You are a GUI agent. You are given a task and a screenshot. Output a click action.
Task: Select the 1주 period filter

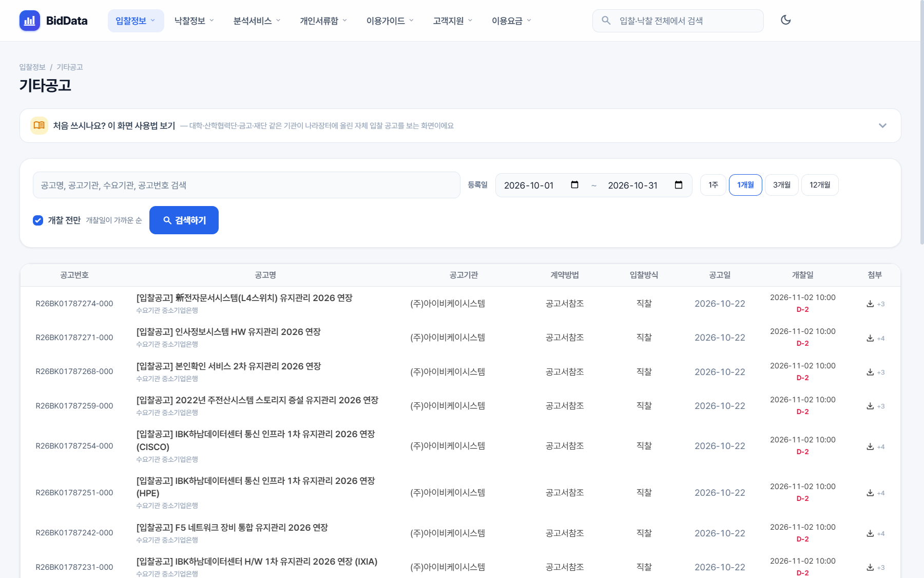tap(713, 185)
